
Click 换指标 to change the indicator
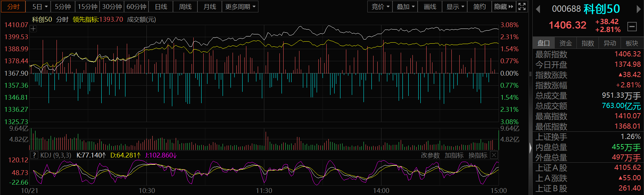point(478,155)
